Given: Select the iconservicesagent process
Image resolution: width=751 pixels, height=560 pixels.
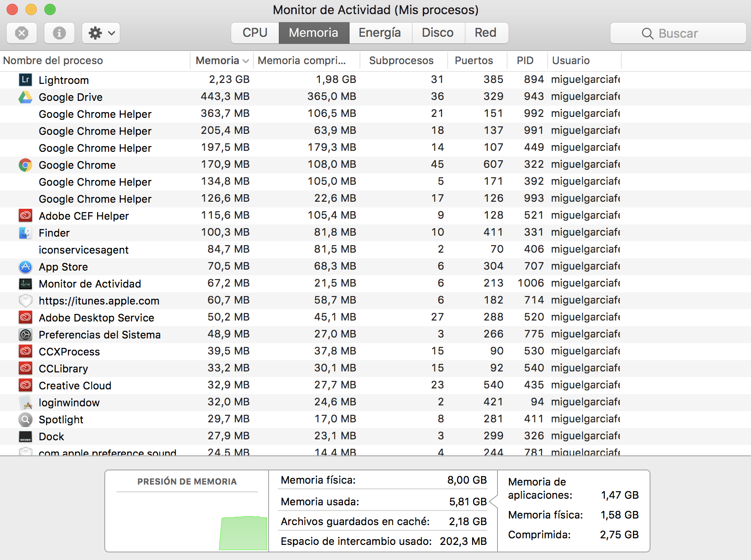Looking at the screenshot, I should (x=375, y=250).
